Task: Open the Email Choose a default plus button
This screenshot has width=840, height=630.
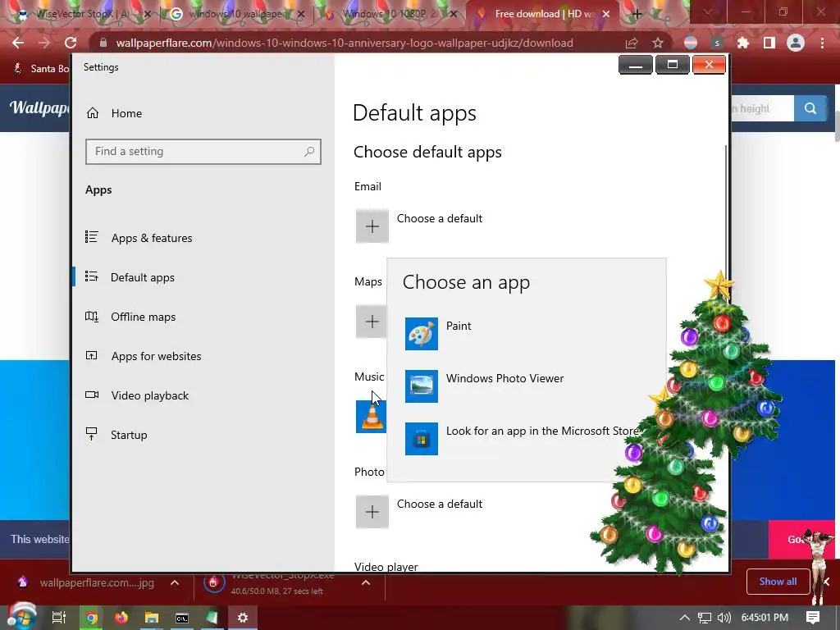Action: coord(372,226)
